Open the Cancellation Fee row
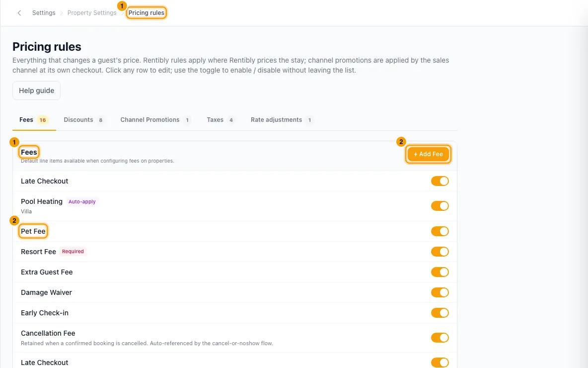 pyautogui.click(x=235, y=338)
